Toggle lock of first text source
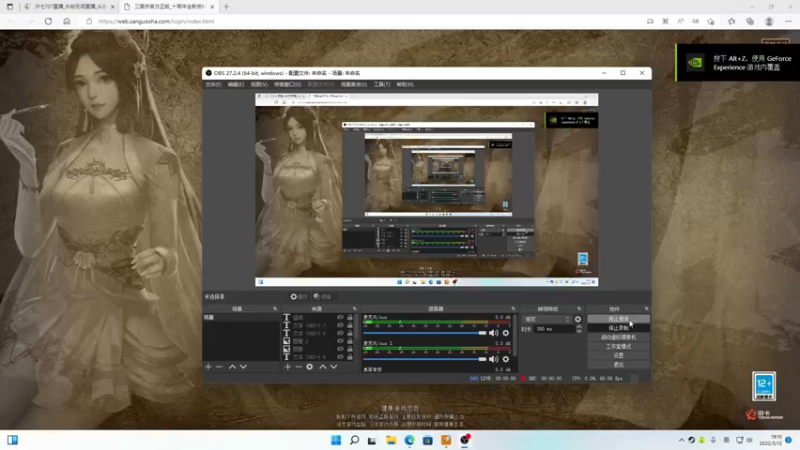800x450 pixels. click(x=350, y=317)
